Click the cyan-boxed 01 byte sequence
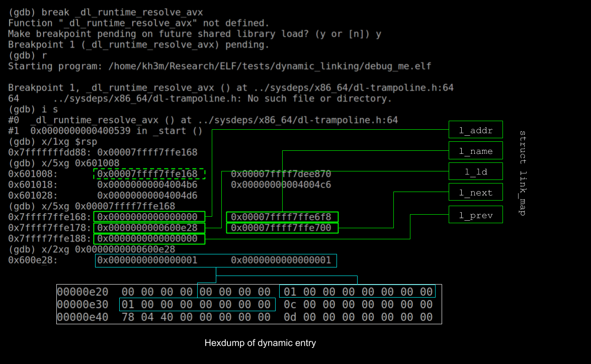Screen dimensions: 591x364 pyautogui.click(x=196, y=304)
